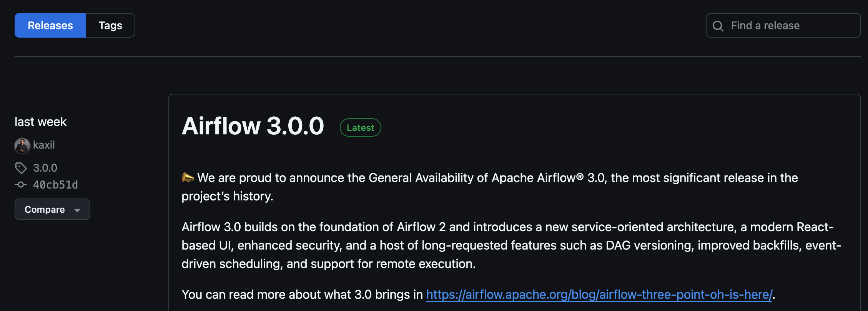Open the kaxil username link

coord(44,145)
